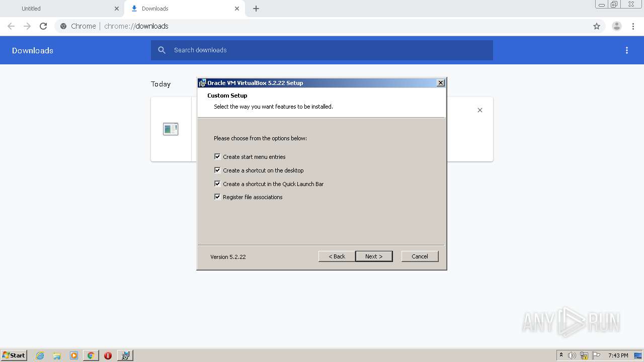Focus the Search downloads field
644x362 pixels.
pyautogui.click(x=322, y=50)
